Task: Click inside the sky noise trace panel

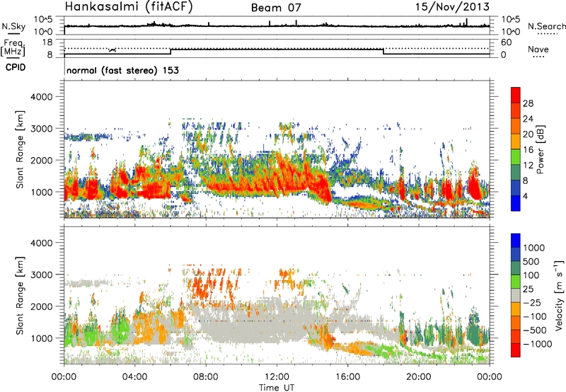Action: [x=277, y=25]
